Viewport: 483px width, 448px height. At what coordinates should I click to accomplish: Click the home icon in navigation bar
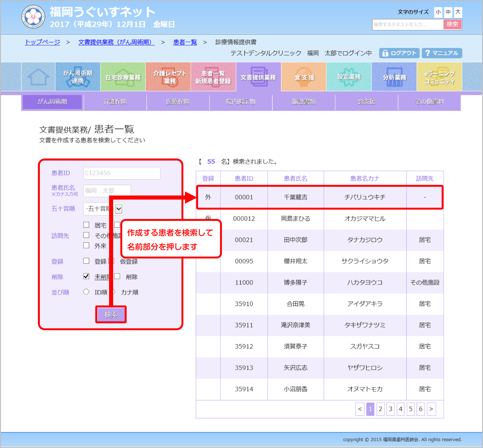(38, 77)
